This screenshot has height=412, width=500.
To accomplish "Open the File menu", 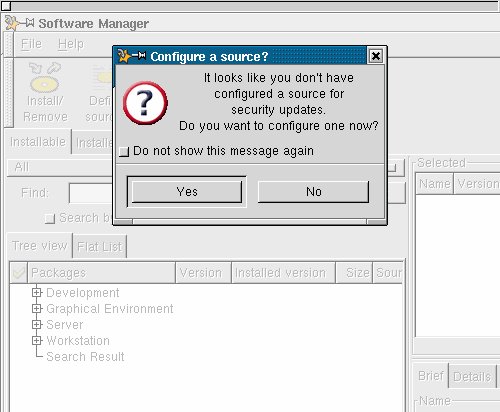I will point(31,44).
